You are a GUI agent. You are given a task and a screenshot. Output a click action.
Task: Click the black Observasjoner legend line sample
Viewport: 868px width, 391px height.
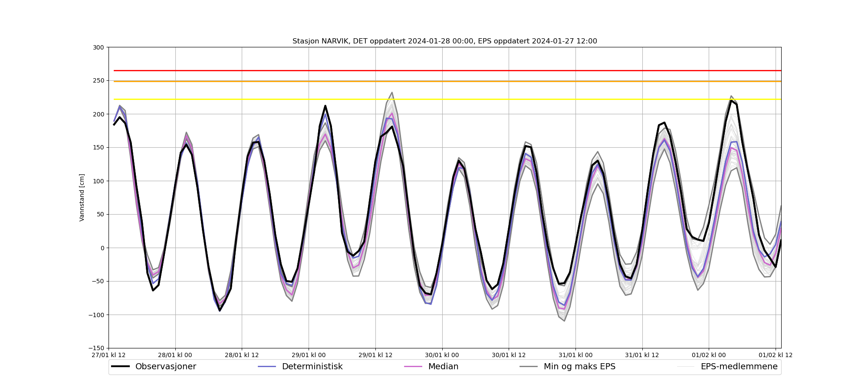(x=120, y=367)
